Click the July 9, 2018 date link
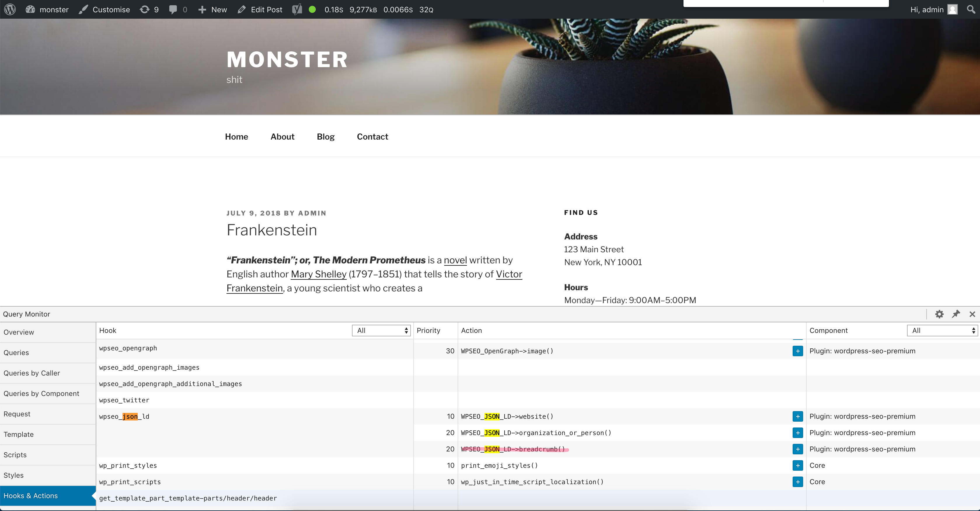 pos(253,213)
